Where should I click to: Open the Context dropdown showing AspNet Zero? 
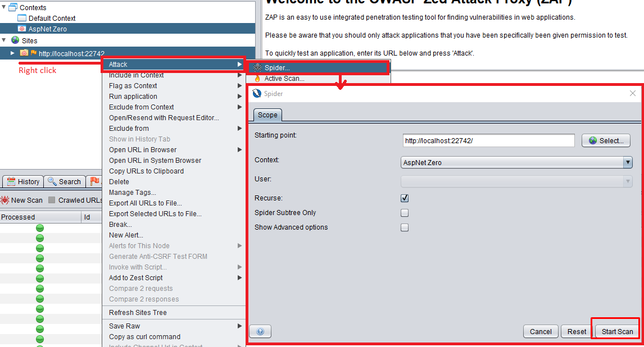pyautogui.click(x=516, y=162)
